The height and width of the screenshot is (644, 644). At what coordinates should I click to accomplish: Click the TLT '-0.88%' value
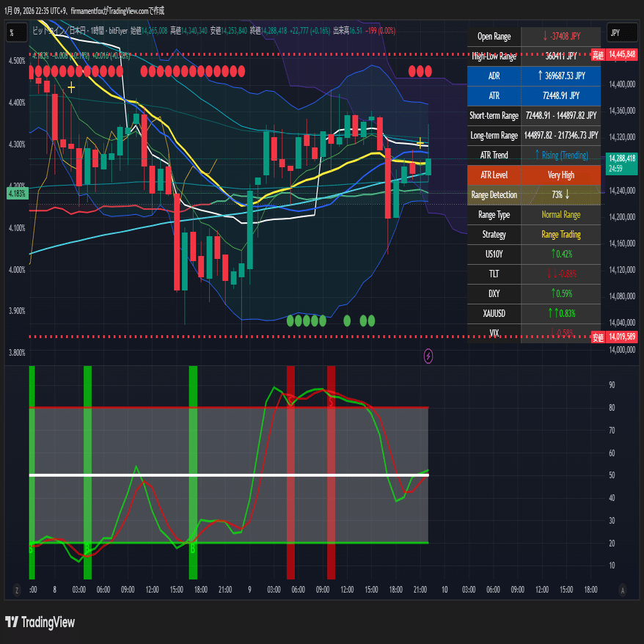point(561,274)
